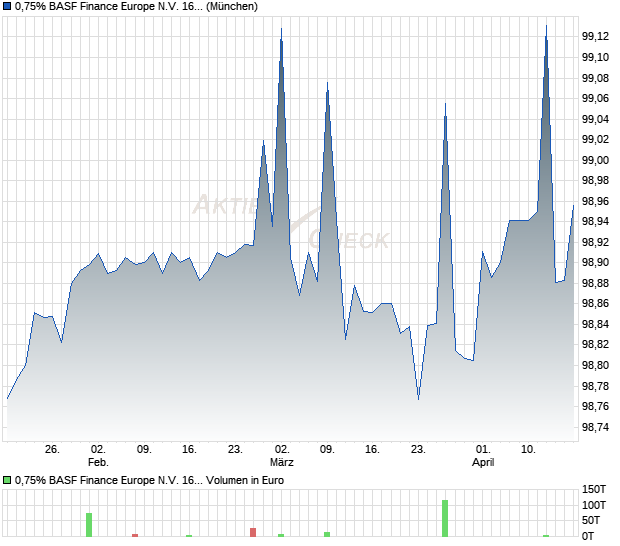Click the y-axis label 98,76

pyautogui.click(x=595, y=406)
